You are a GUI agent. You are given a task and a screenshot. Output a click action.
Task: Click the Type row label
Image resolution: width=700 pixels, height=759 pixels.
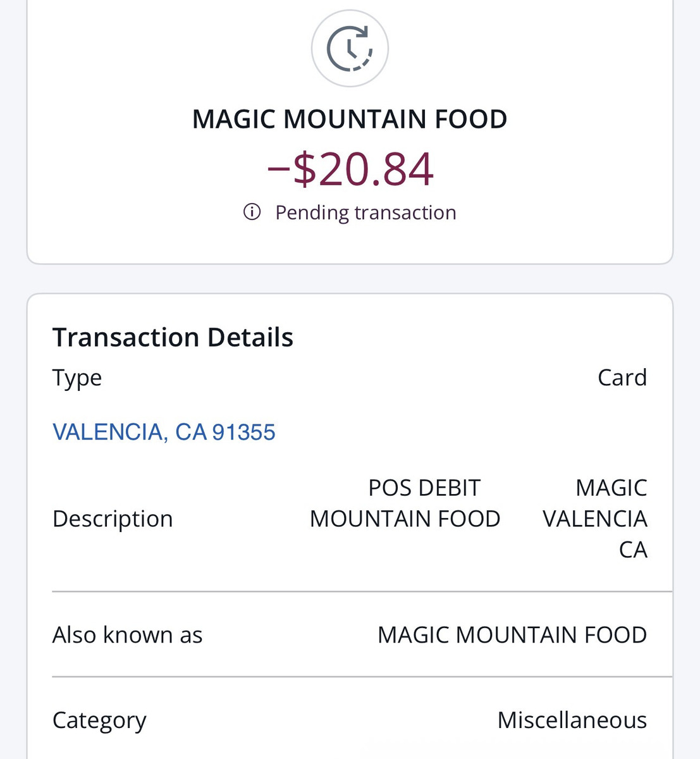(x=77, y=378)
